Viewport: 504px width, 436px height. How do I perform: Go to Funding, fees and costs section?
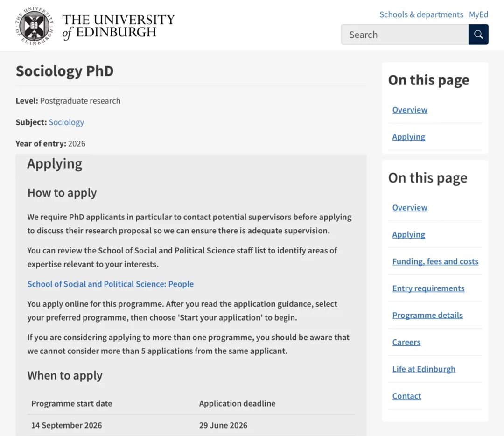(x=435, y=261)
